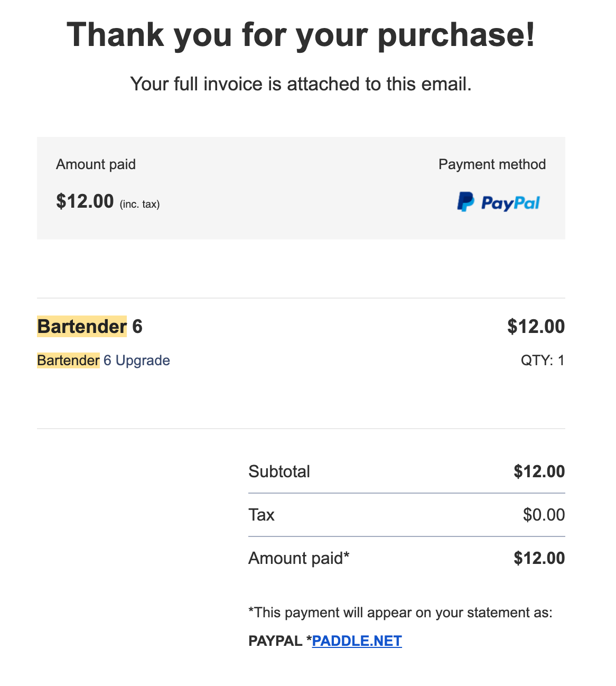Click the Amount paid label in gray box
This screenshot has height=686, width=616.
coord(96,164)
